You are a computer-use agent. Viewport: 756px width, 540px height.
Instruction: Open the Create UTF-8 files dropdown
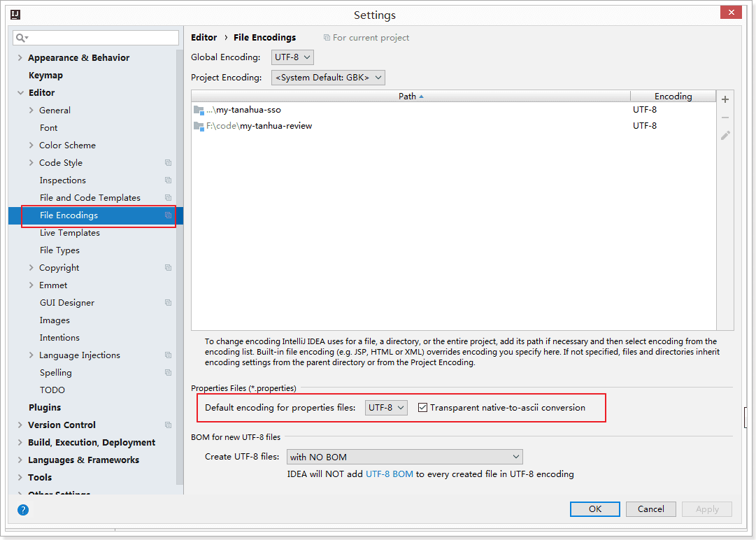coord(404,457)
